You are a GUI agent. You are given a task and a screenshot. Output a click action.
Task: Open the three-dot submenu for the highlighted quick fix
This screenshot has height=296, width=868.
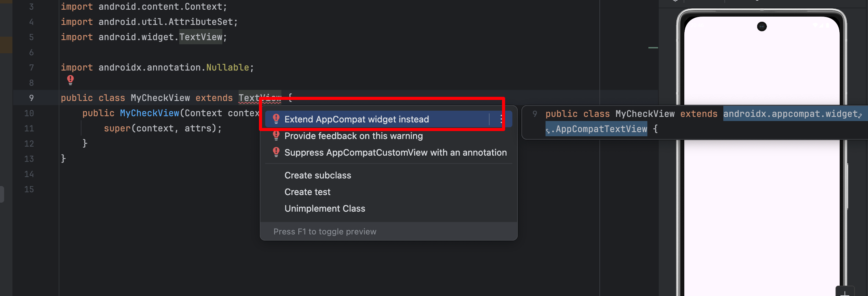501,119
